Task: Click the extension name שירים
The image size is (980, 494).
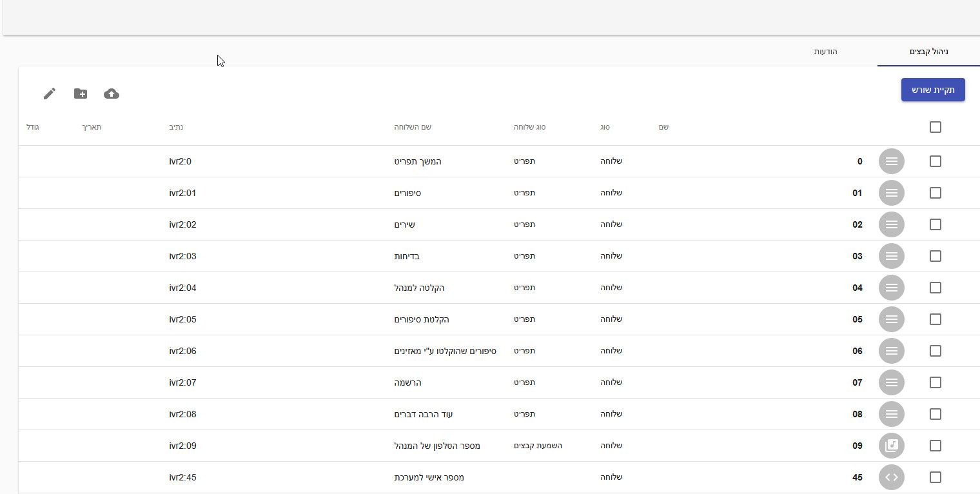Action: click(404, 224)
